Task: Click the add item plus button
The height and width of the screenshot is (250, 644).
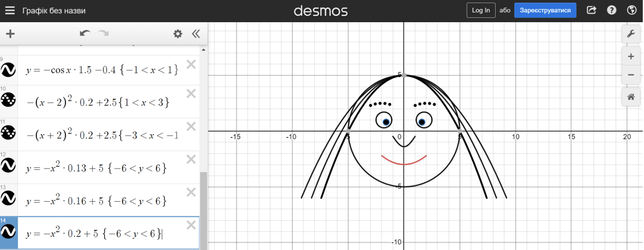Action: pyautogui.click(x=10, y=34)
